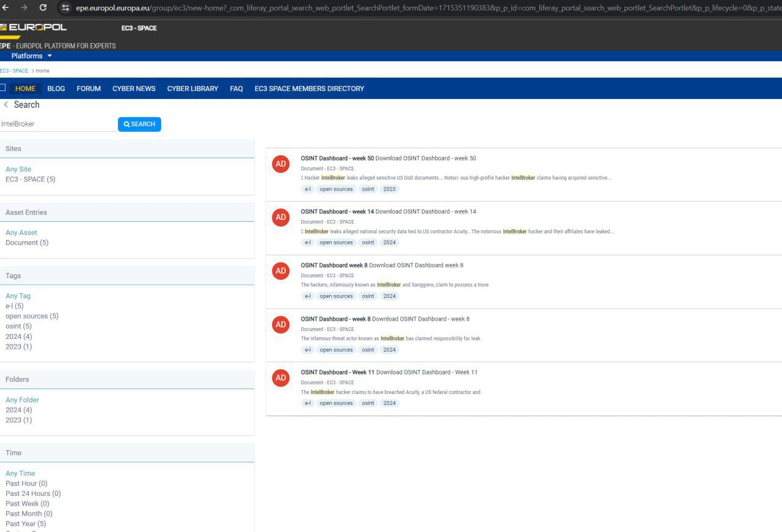Expand the Platforms dropdown

tap(31, 56)
